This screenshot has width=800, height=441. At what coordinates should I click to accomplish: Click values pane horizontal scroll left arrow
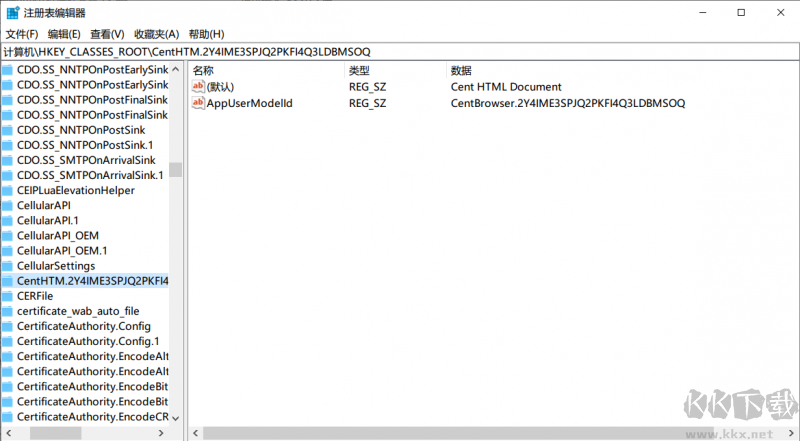point(195,433)
